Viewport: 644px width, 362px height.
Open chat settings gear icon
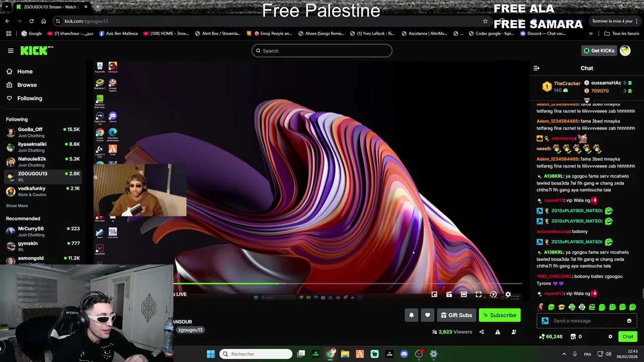610,337
